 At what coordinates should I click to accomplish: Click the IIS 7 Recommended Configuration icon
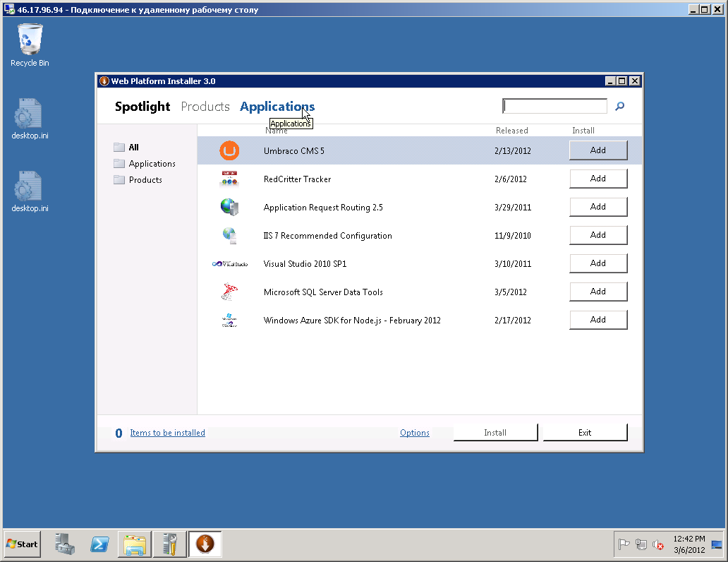(x=230, y=235)
